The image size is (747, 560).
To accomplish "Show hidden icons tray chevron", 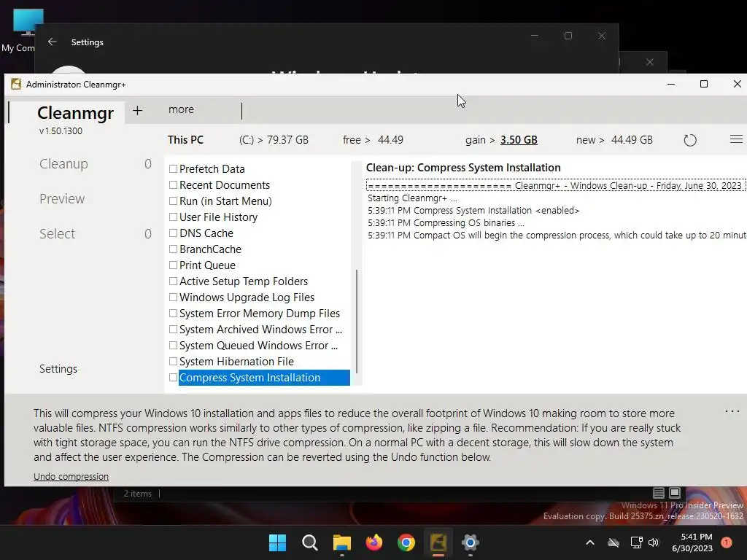I will 589,542.
